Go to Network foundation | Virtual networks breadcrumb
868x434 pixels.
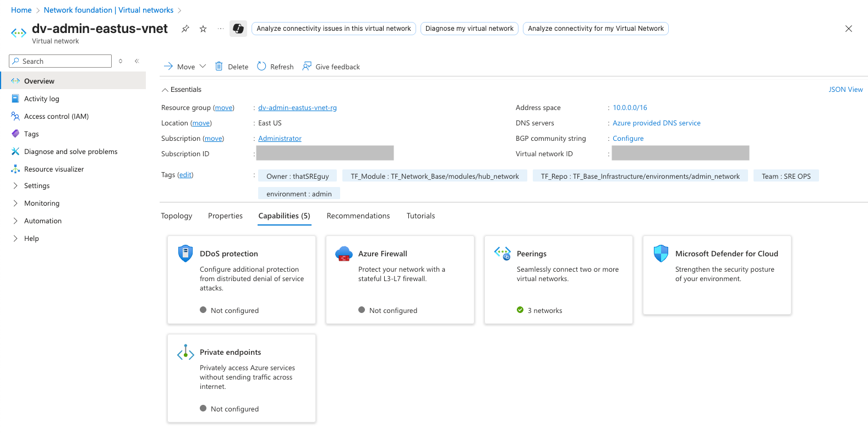tap(108, 10)
